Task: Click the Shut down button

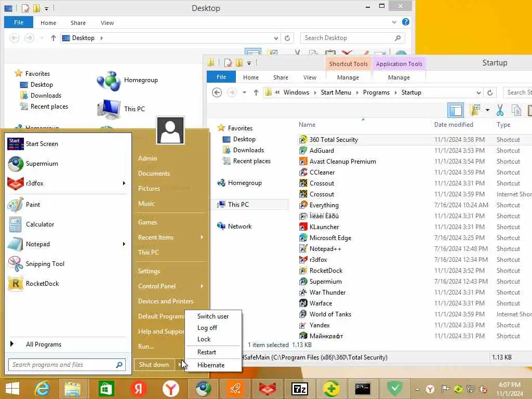Action: (x=154, y=365)
